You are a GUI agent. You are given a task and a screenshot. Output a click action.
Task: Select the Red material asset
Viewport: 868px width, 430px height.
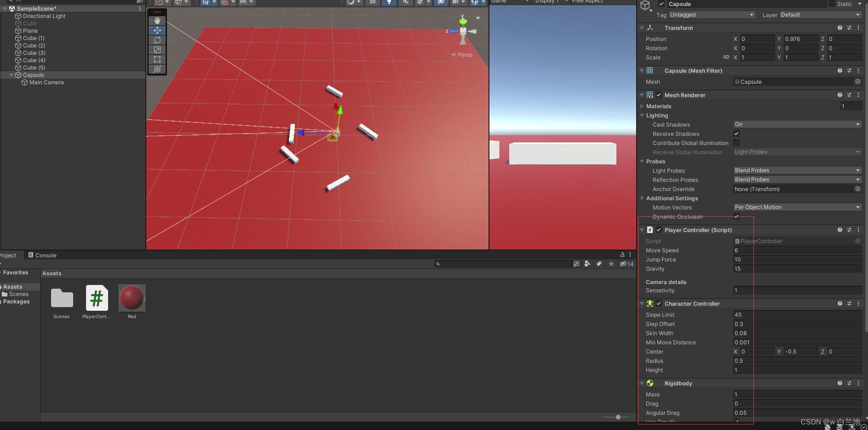[132, 302]
